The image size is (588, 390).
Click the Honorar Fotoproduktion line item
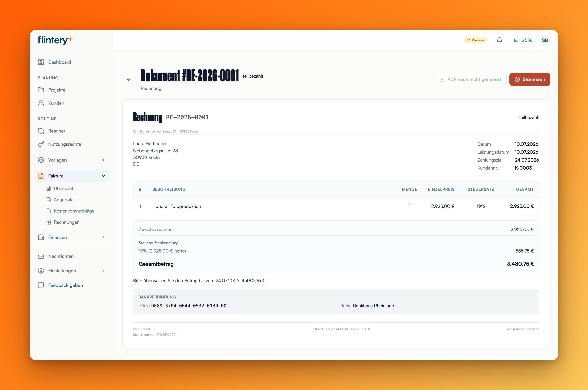[x=177, y=206]
